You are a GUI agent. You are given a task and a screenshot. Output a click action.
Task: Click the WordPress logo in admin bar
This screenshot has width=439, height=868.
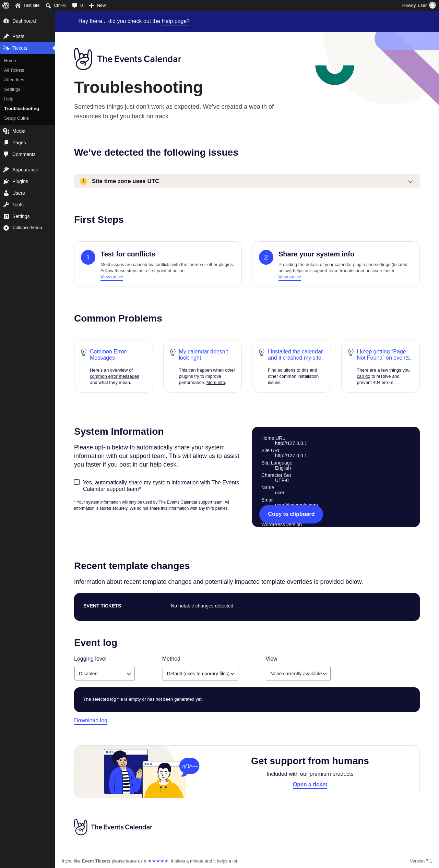6,5
